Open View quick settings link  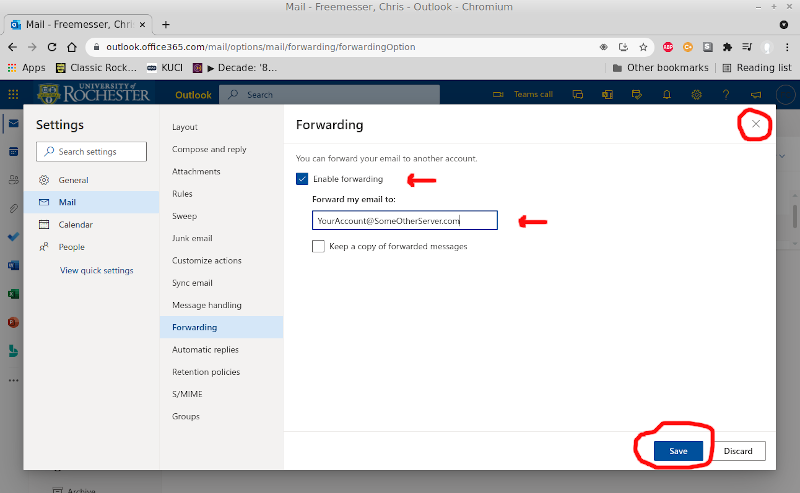point(96,271)
